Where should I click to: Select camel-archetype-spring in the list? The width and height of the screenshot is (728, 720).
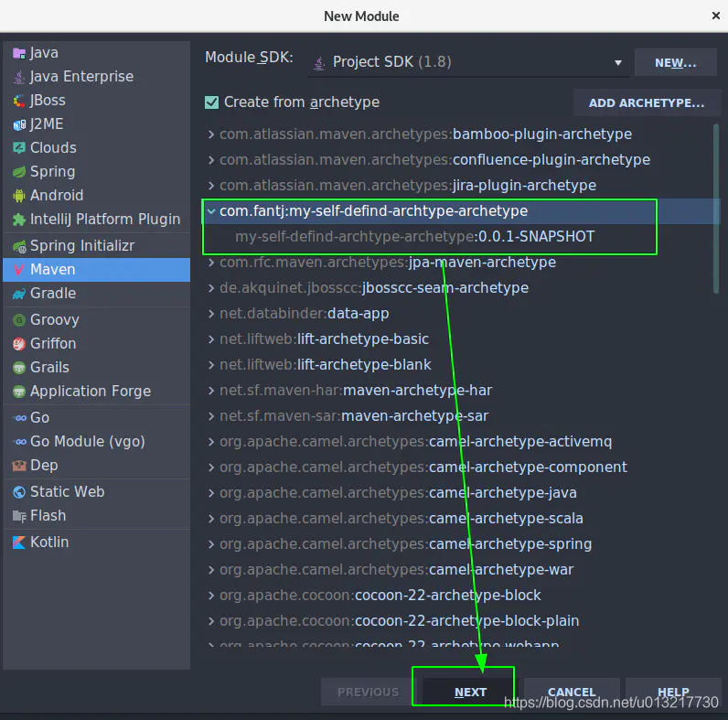[x=460, y=544]
